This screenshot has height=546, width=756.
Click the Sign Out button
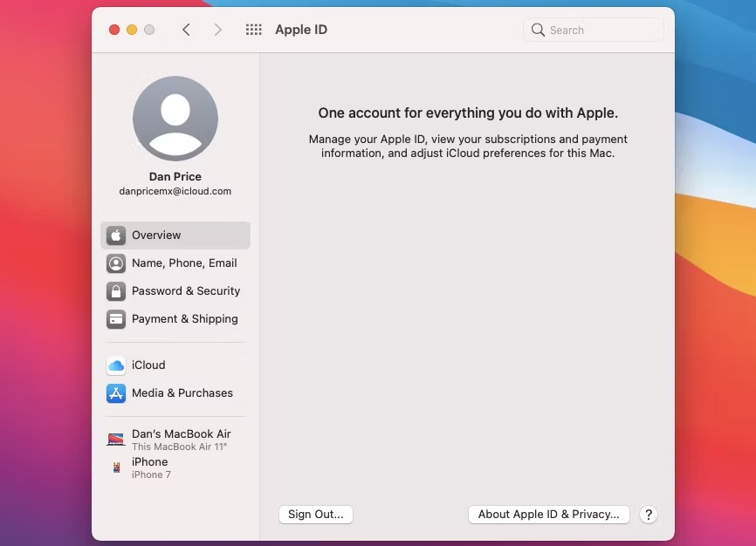point(315,515)
